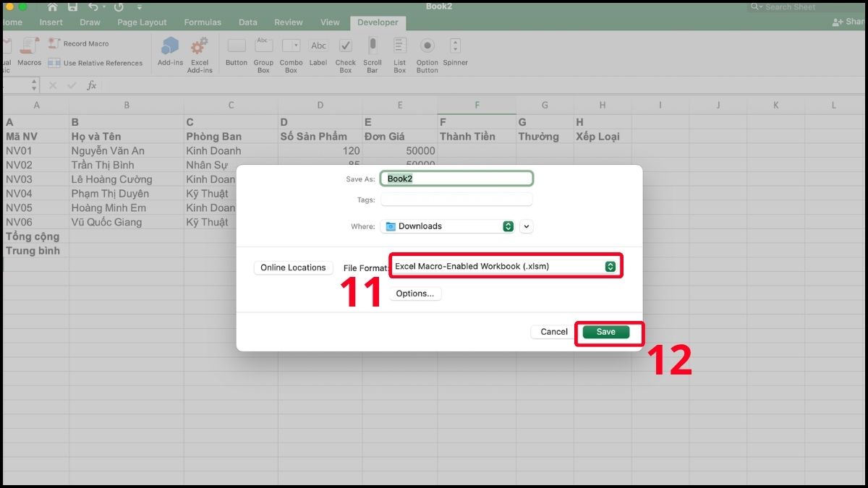Select the cell with value 120

320,151
